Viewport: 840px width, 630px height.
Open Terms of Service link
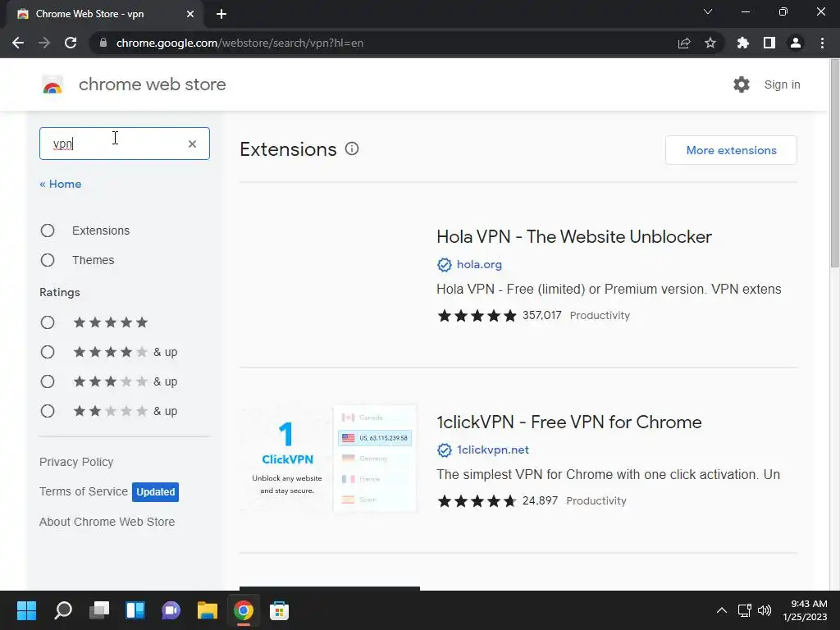tap(84, 491)
